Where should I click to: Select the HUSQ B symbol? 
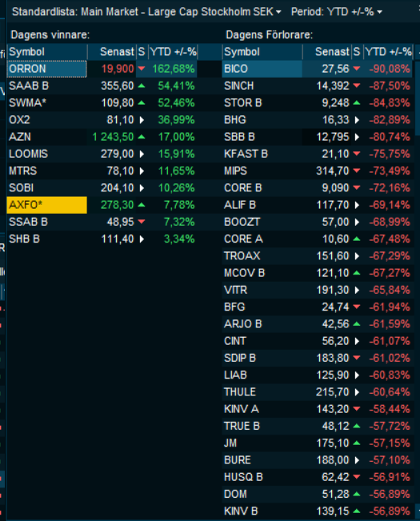tap(243, 477)
